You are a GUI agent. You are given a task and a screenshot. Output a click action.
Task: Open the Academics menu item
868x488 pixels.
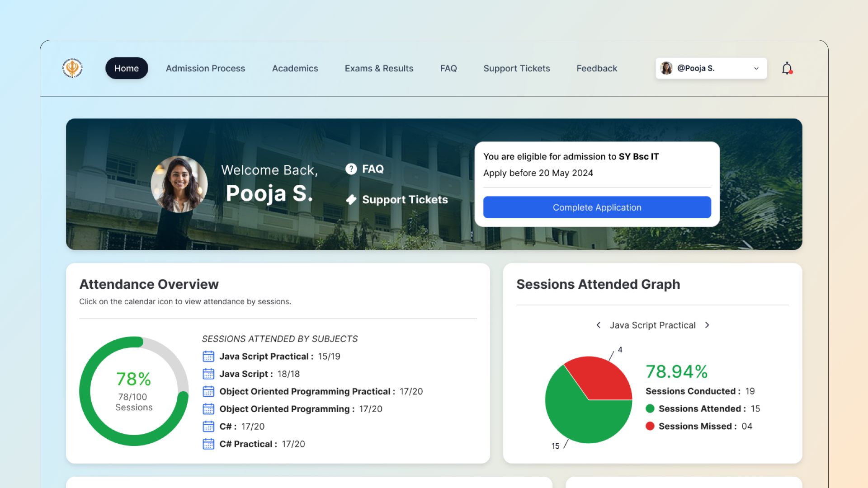pos(295,68)
